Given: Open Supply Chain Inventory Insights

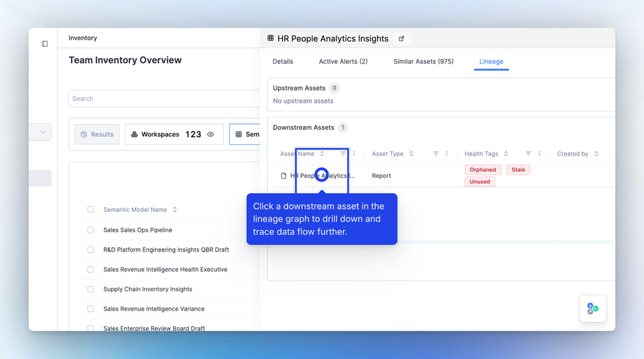Looking at the screenshot, I should click(x=148, y=289).
